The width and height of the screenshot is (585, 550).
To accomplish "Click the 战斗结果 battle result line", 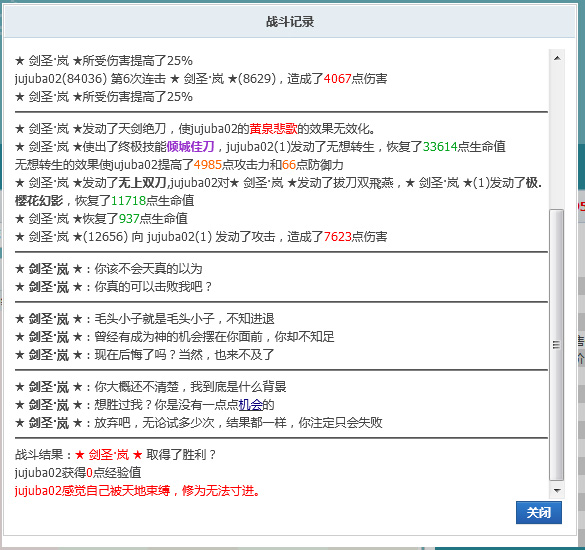I will (x=116, y=455).
